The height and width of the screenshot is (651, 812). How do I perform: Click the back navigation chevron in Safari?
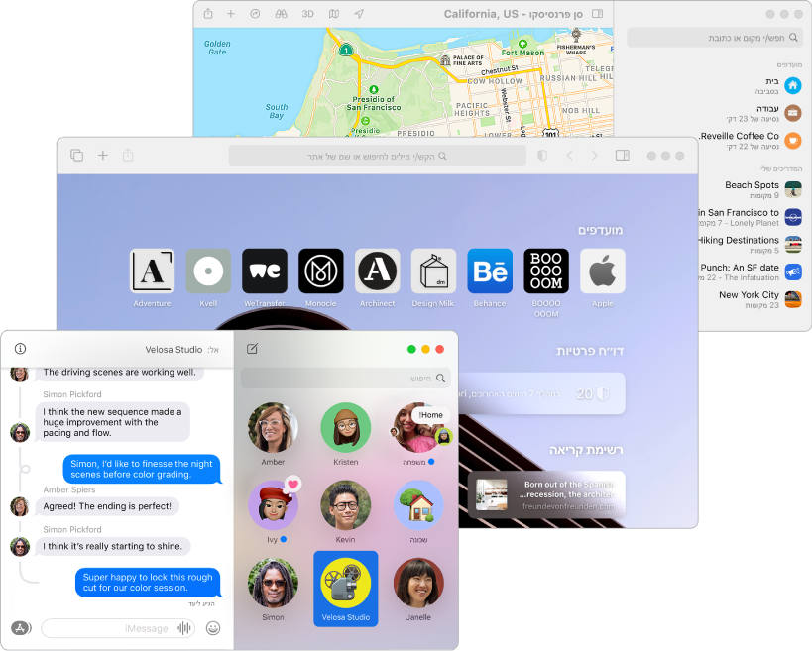(x=570, y=156)
